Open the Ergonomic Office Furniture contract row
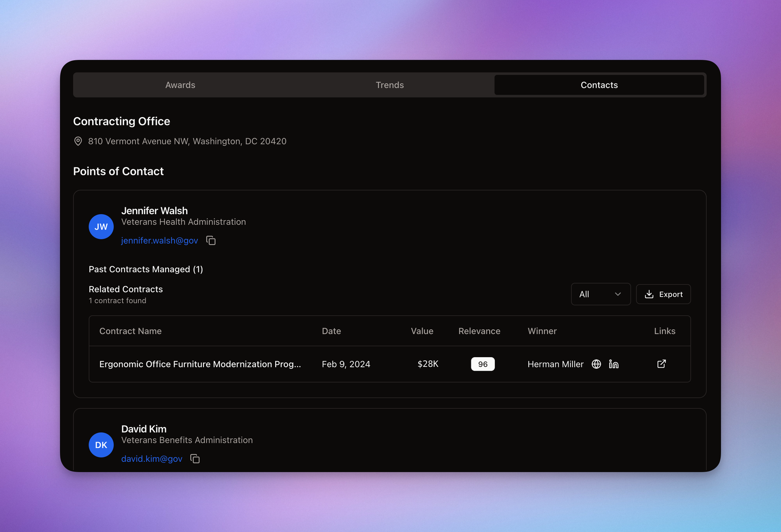The image size is (781, 532). coord(200,364)
